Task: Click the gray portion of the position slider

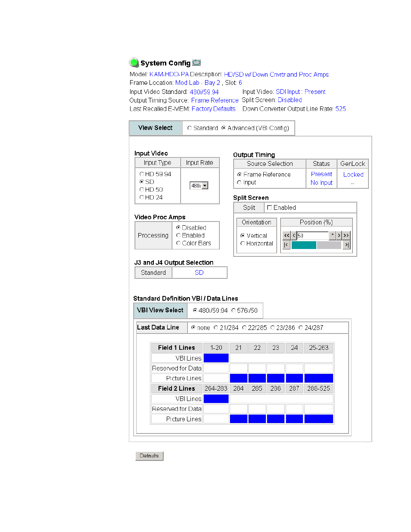Action: point(329,245)
